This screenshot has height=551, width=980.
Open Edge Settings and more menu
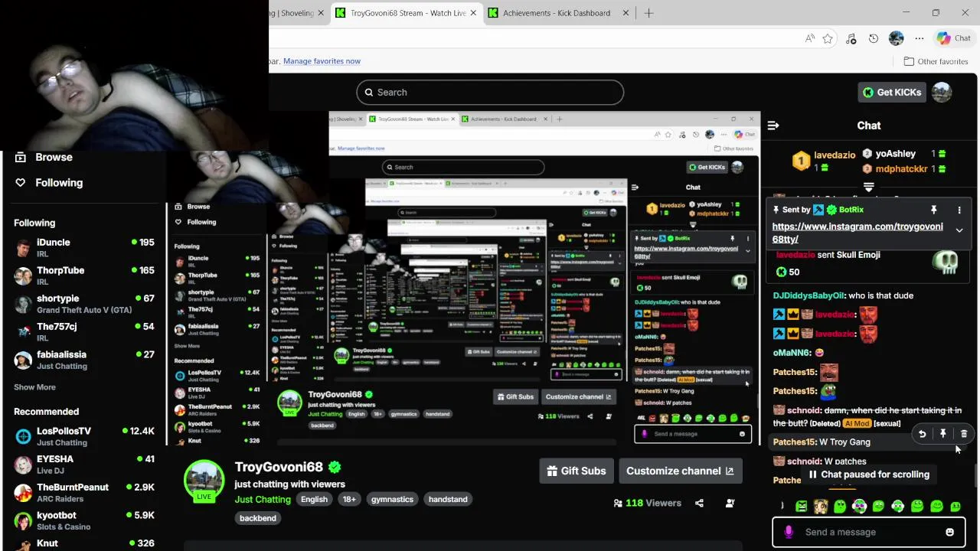coord(920,38)
